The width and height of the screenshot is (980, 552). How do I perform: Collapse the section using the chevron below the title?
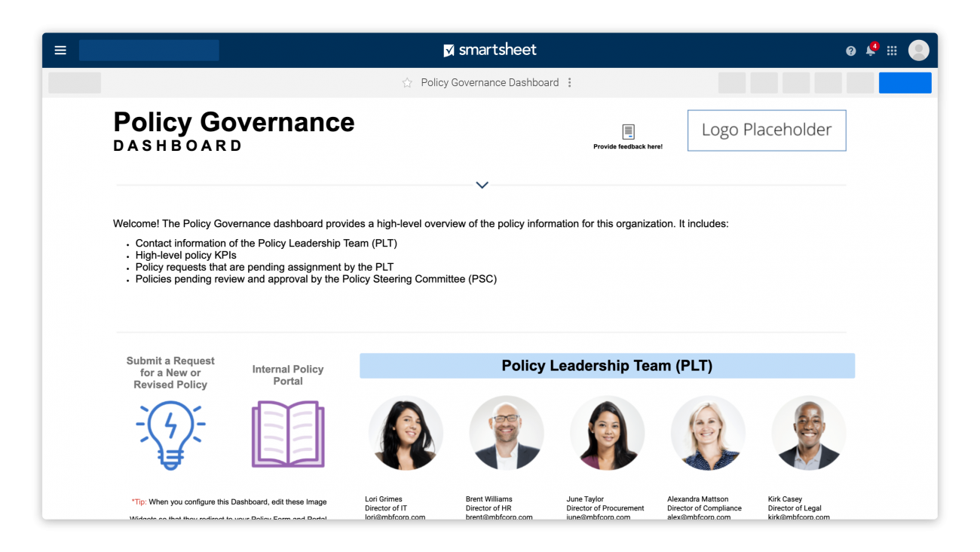click(x=482, y=185)
